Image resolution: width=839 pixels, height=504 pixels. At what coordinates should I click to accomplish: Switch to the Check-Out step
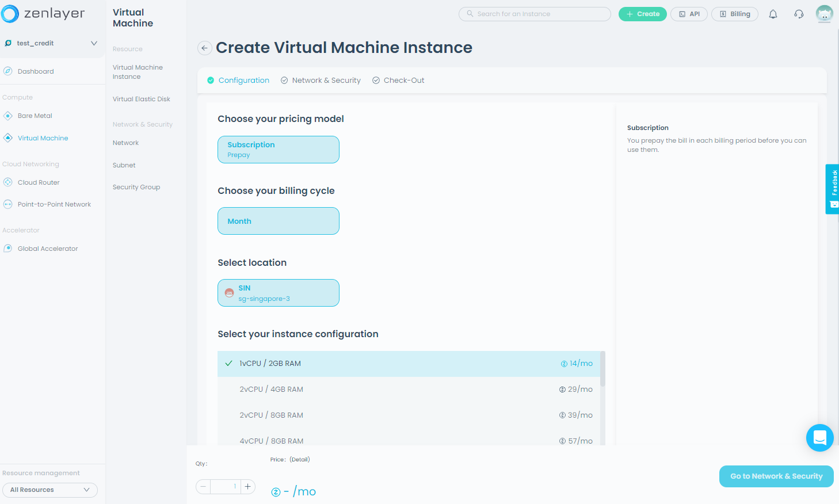pos(398,81)
